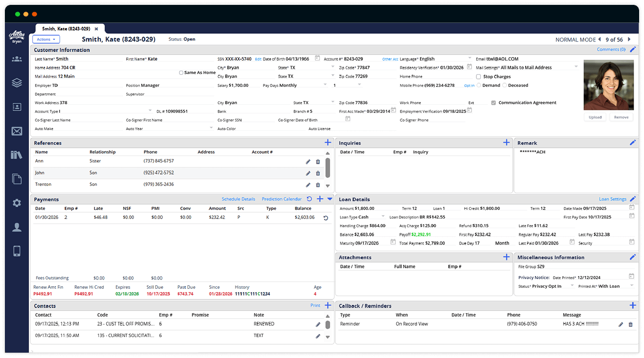Viewport: 644px width, 358px height.
Task: Refresh the Payments panel
Action: coord(309,199)
